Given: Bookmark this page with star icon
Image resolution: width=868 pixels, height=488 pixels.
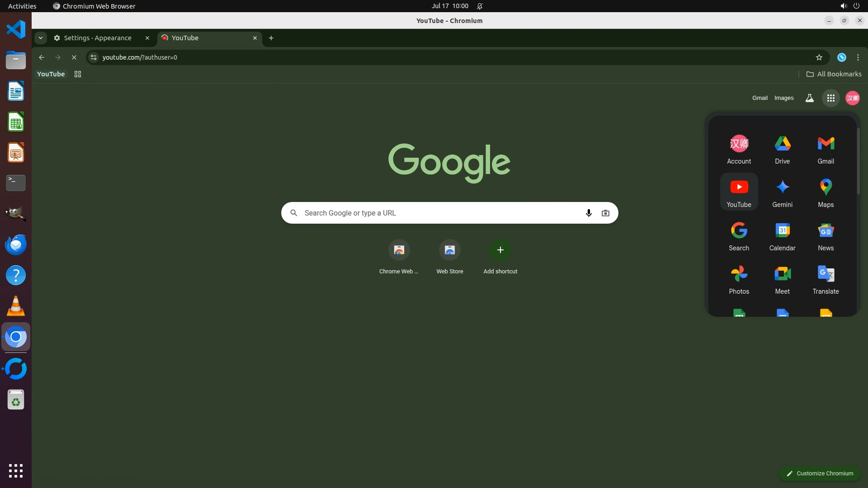Looking at the screenshot, I should (819, 57).
